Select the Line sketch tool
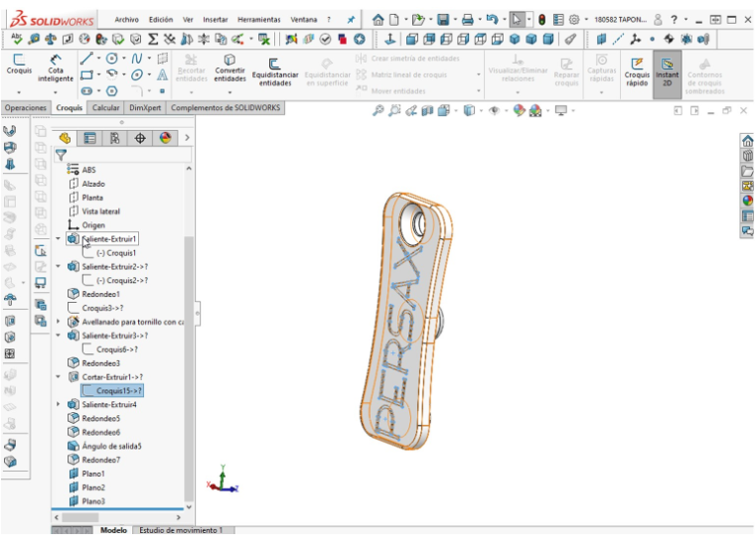This screenshot has height=550, width=756. point(86,59)
